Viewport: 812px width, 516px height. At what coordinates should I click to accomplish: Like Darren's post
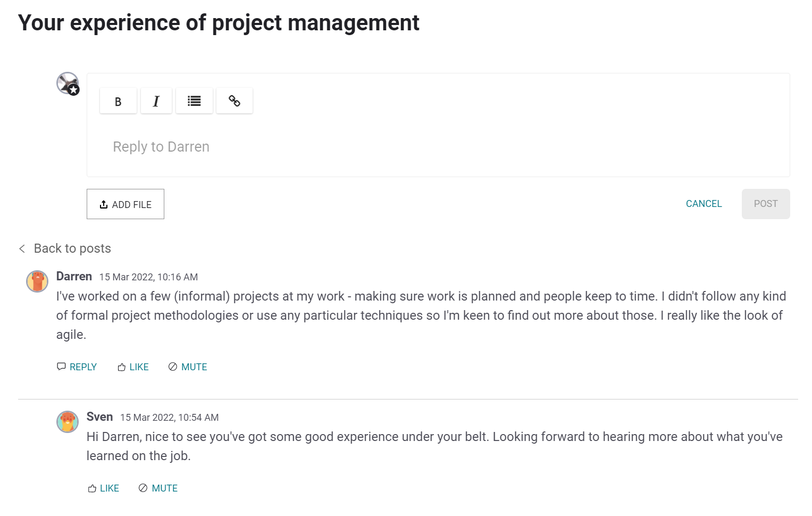tap(133, 367)
